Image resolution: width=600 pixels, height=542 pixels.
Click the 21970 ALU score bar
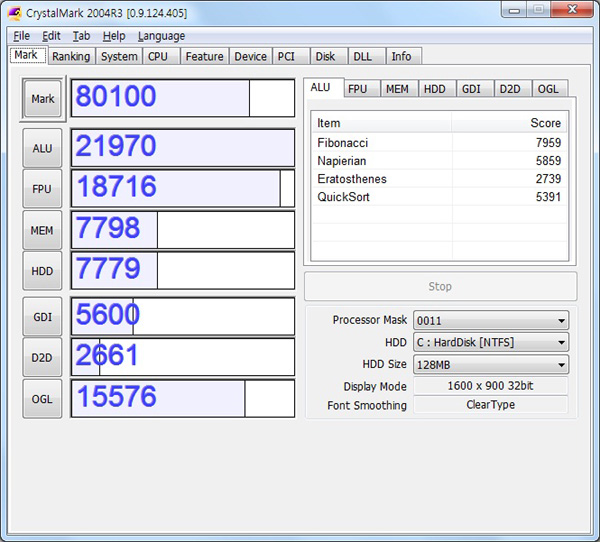click(x=183, y=148)
